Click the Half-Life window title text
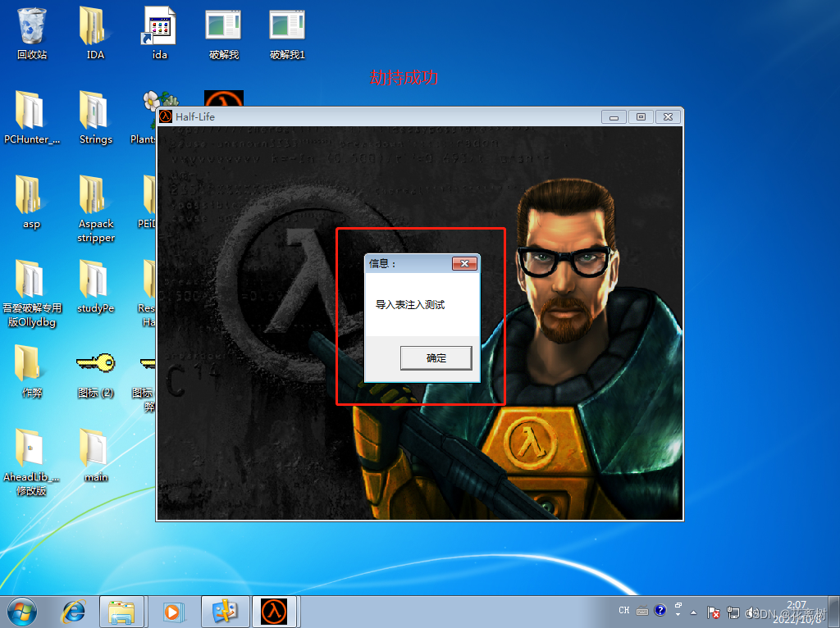This screenshot has height=628, width=840. pos(195,116)
